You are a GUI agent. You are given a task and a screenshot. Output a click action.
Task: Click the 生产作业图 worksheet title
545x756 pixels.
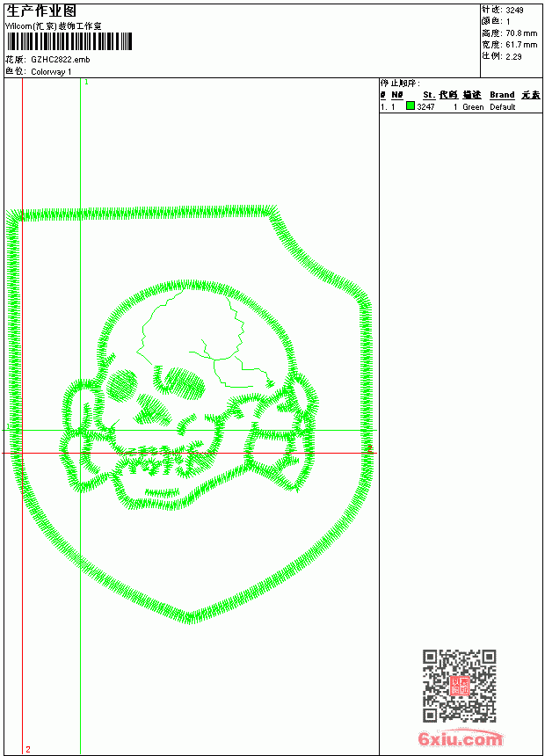click(x=41, y=11)
